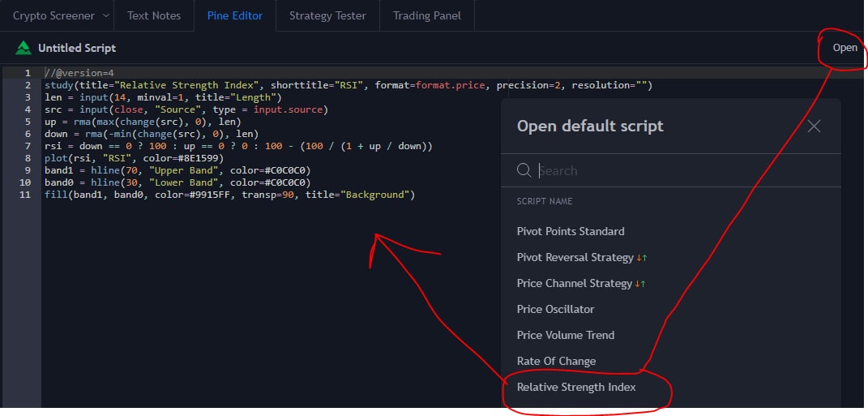Click the study(title=...) code line
868x416 pixels.
[348, 85]
